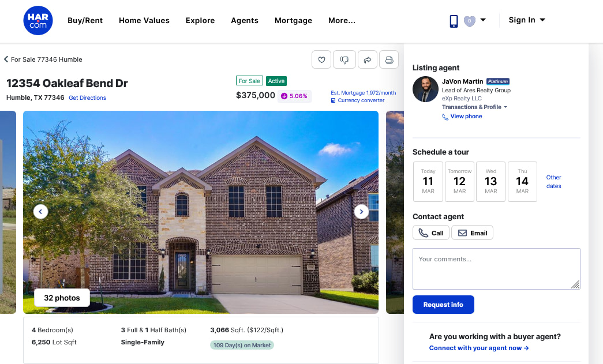This screenshot has width=603, height=364.
Task: Click into the Your comments text box
Action: [496, 269]
